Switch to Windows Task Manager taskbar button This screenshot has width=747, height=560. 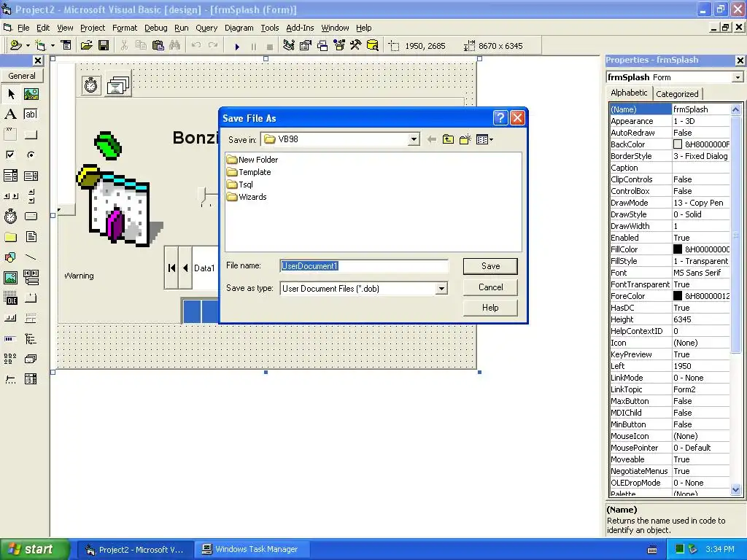[x=252, y=549]
